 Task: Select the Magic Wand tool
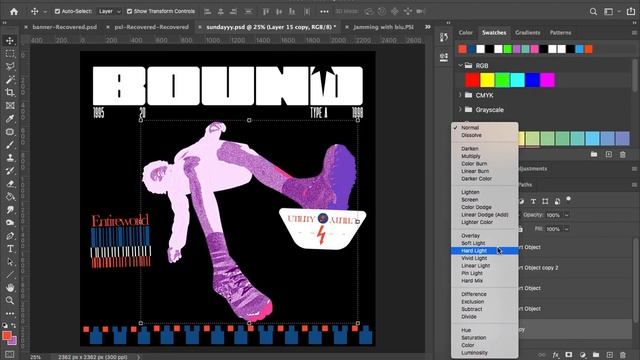(x=10, y=80)
